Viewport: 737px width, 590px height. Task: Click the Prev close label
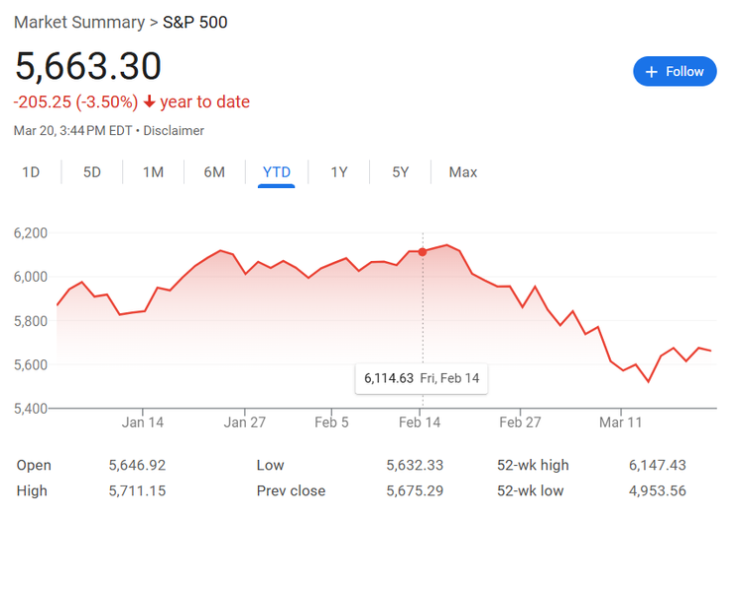click(291, 491)
